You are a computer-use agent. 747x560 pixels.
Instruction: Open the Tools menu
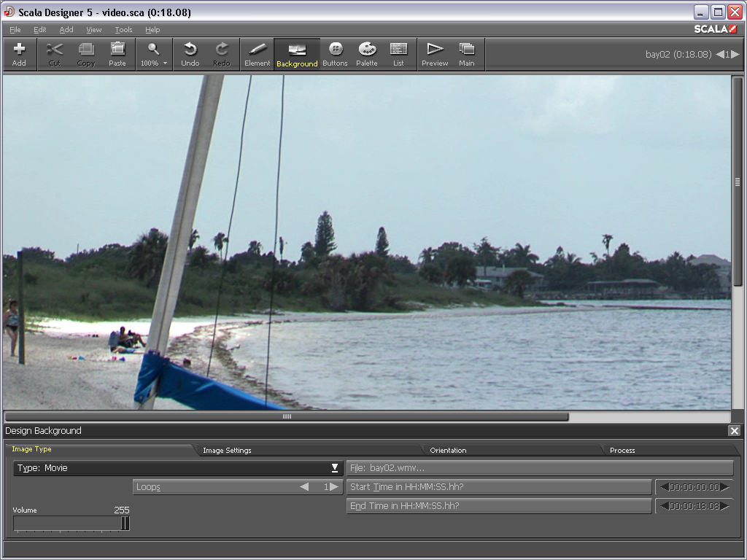tap(123, 30)
